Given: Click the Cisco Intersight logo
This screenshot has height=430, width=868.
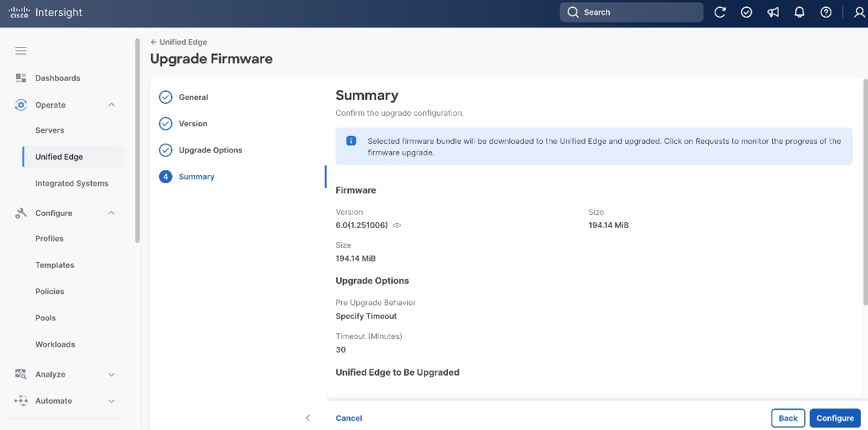Looking at the screenshot, I should click(x=46, y=13).
